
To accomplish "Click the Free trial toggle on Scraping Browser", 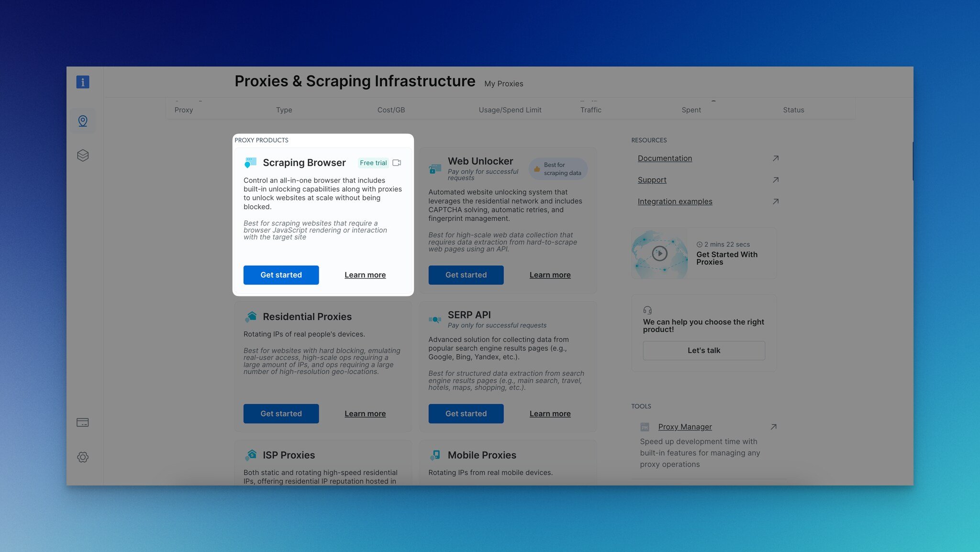I will [373, 163].
